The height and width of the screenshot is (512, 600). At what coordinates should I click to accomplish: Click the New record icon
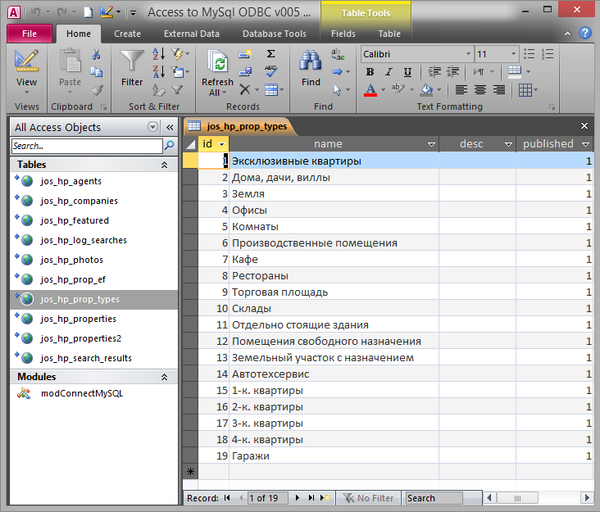tap(245, 54)
